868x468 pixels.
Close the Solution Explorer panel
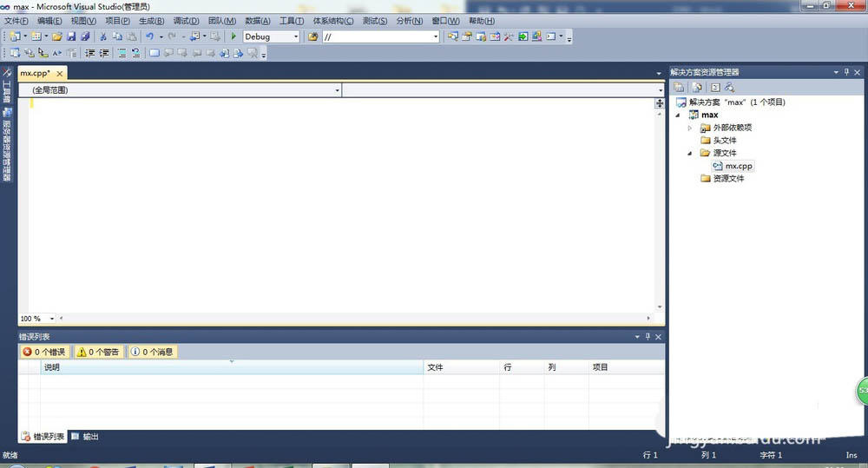(x=857, y=72)
